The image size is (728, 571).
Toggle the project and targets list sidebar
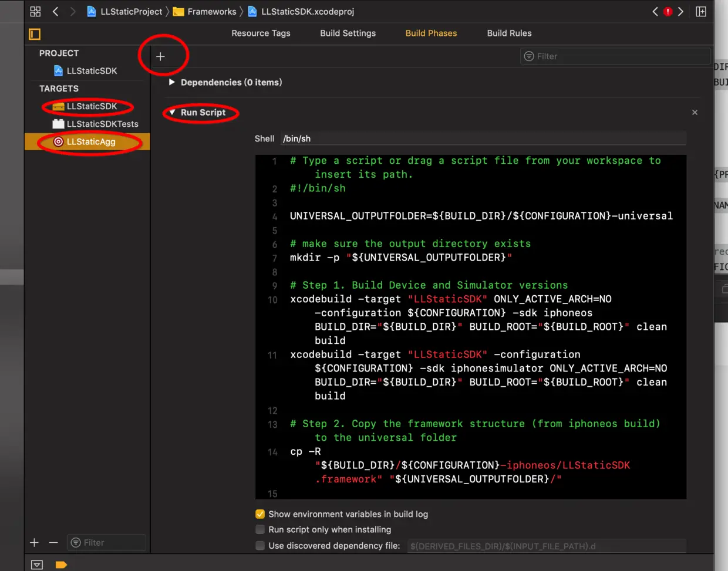click(x=35, y=34)
